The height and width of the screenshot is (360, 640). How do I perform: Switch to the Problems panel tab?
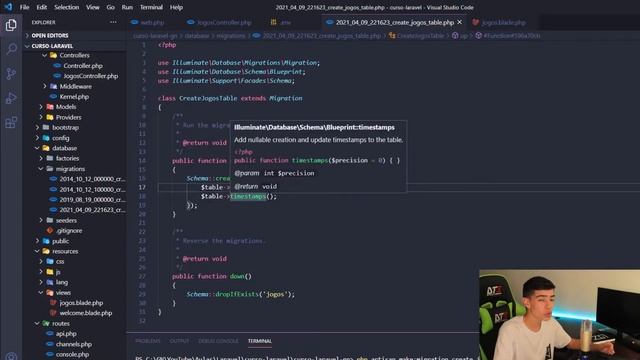pyautogui.click(x=148, y=341)
